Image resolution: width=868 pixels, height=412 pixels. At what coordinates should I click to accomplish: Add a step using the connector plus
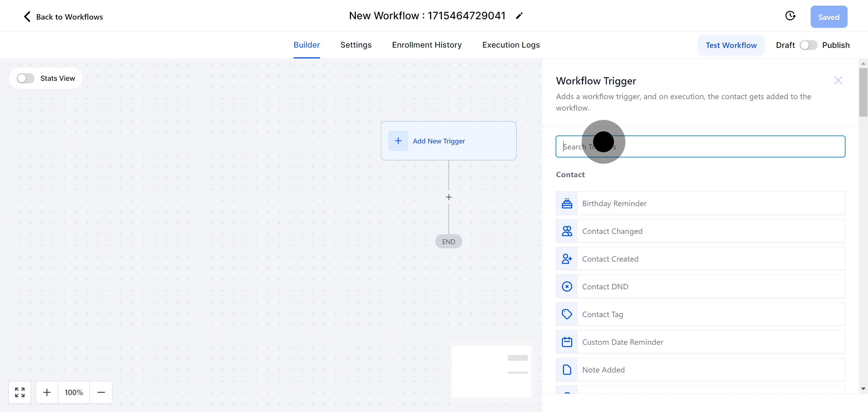click(448, 197)
